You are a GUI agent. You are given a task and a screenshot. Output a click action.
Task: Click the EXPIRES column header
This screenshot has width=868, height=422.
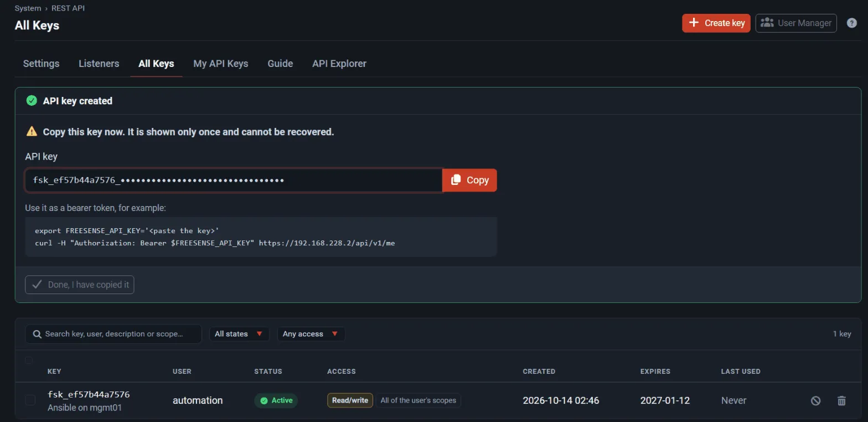[x=655, y=371]
